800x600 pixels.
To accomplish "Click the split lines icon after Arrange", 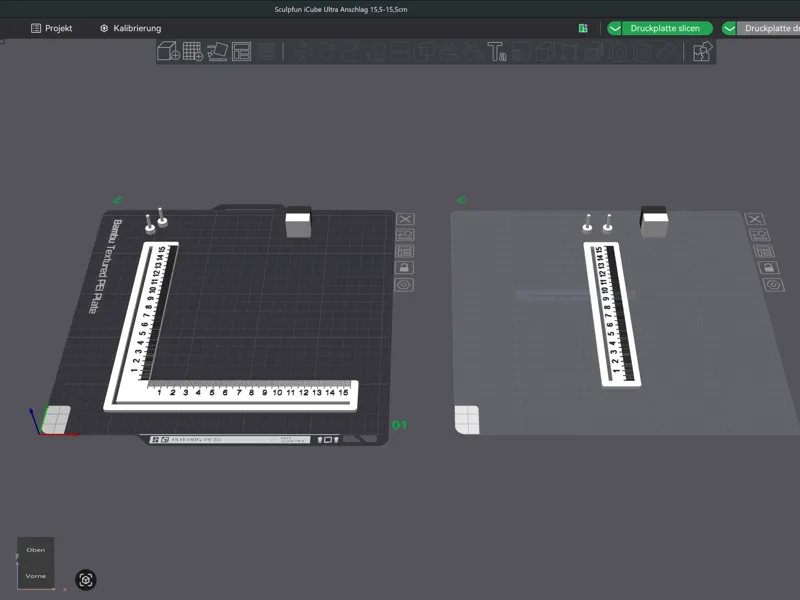I will click(266, 52).
